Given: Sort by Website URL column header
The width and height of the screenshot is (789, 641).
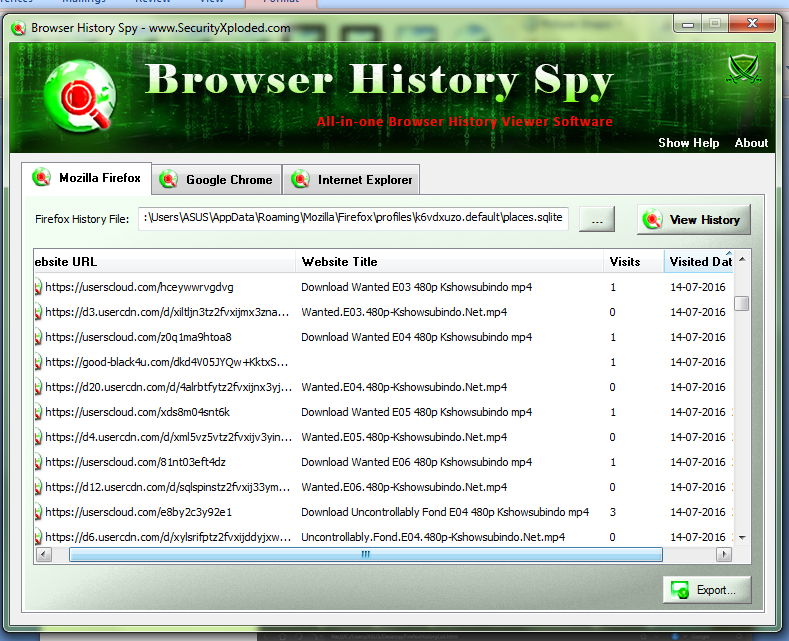Looking at the screenshot, I should 165,262.
